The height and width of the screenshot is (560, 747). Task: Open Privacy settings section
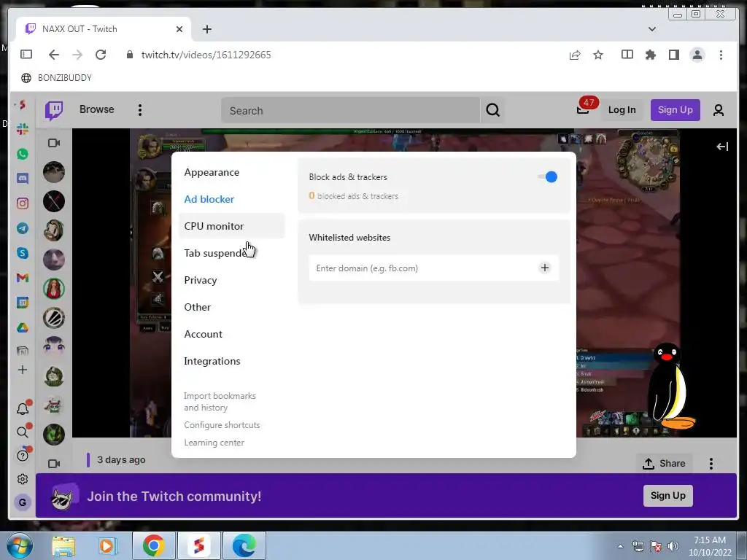pos(201,280)
